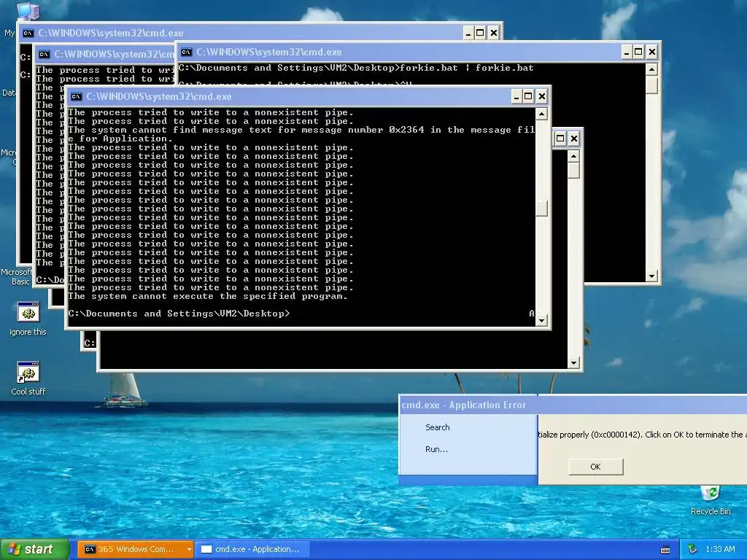Open the Recycle Bin desktop icon

(x=711, y=500)
